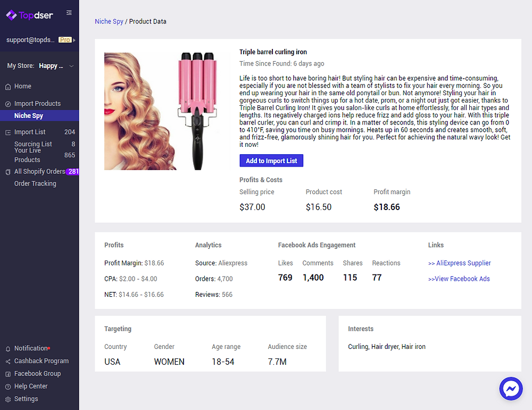Click the product title Triple barrel curling iron
532x410 pixels.
pyautogui.click(x=273, y=52)
